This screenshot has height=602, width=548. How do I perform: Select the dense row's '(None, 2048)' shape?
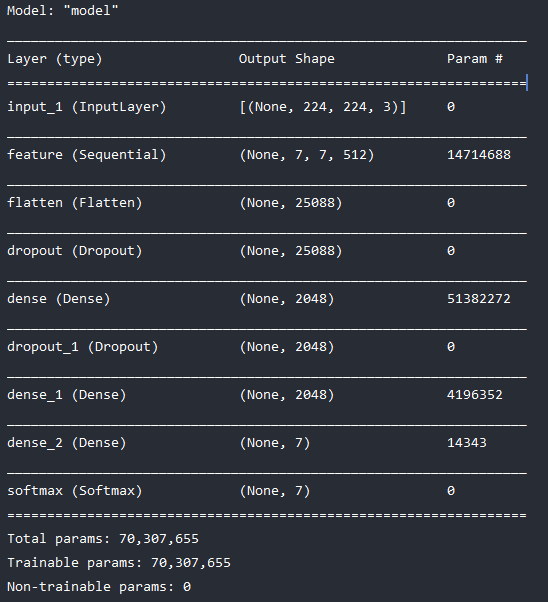coord(286,299)
